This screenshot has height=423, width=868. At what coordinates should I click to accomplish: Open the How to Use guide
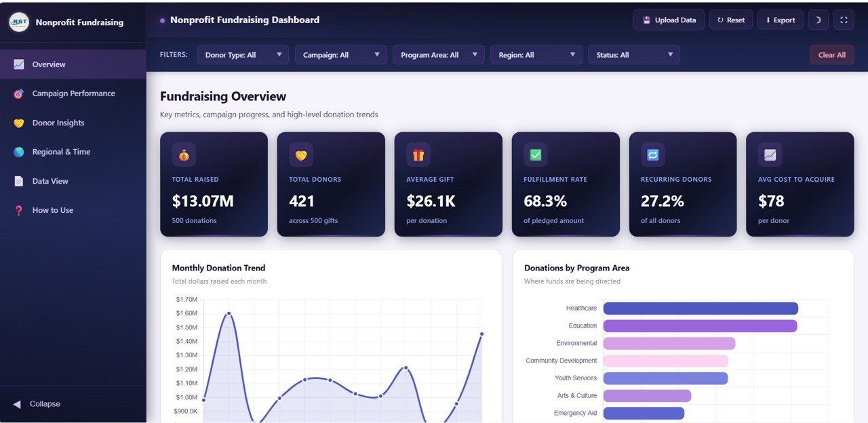[52, 210]
